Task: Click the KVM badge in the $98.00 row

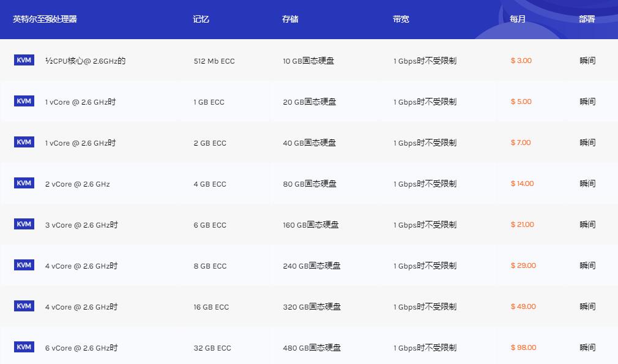Action: coord(24,347)
